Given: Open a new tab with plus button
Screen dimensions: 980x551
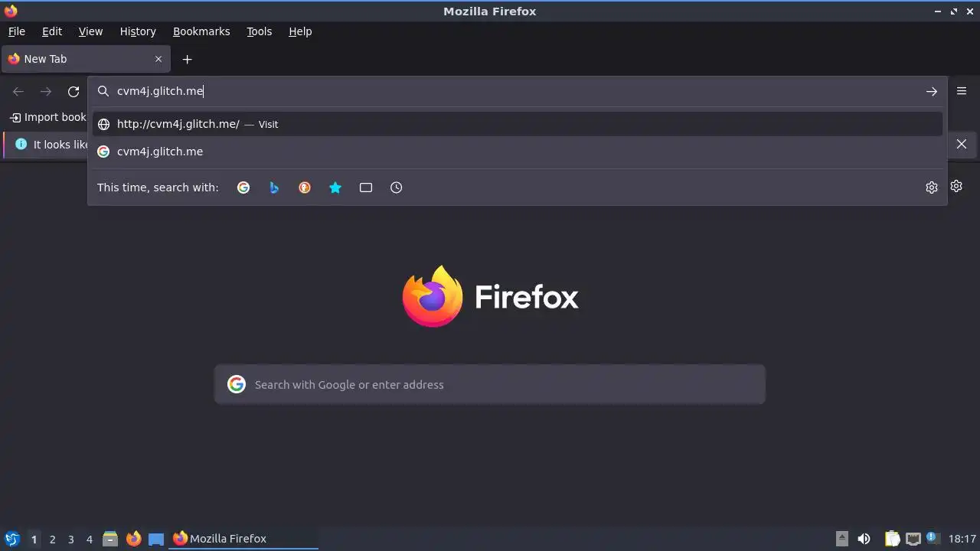Looking at the screenshot, I should [x=187, y=59].
